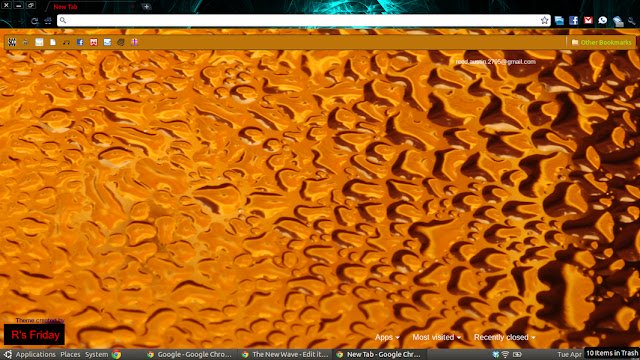The height and width of the screenshot is (360, 640).
Task: Switch to New Tab - Google Chrome window
Action: click(379, 354)
